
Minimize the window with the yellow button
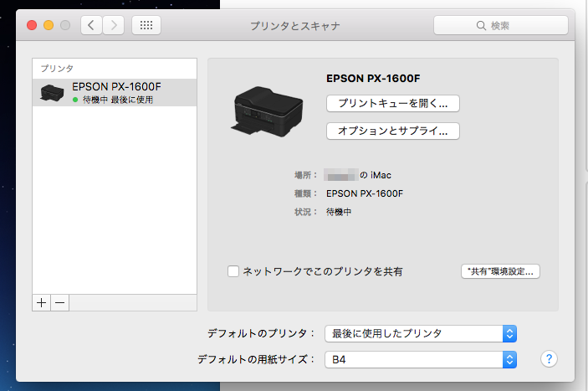tap(49, 25)
